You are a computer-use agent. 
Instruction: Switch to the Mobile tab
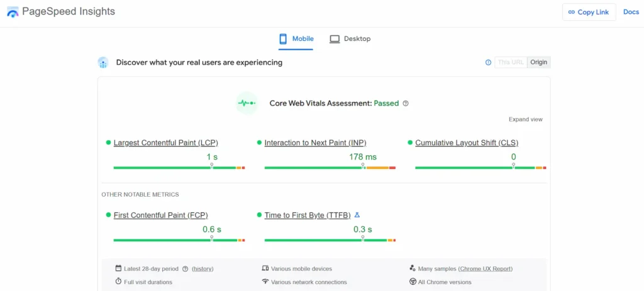pos(296,39)
